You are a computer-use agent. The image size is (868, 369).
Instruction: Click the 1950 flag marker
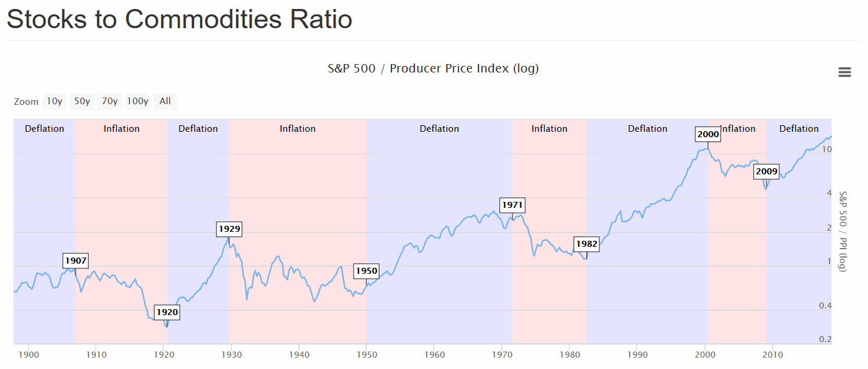pyautogui.click(x=366, y=271)
